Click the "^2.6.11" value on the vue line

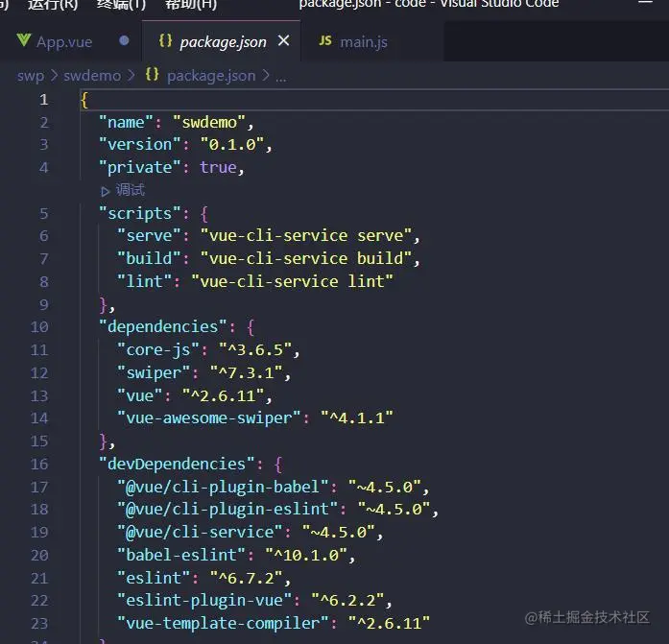(223, 395)
